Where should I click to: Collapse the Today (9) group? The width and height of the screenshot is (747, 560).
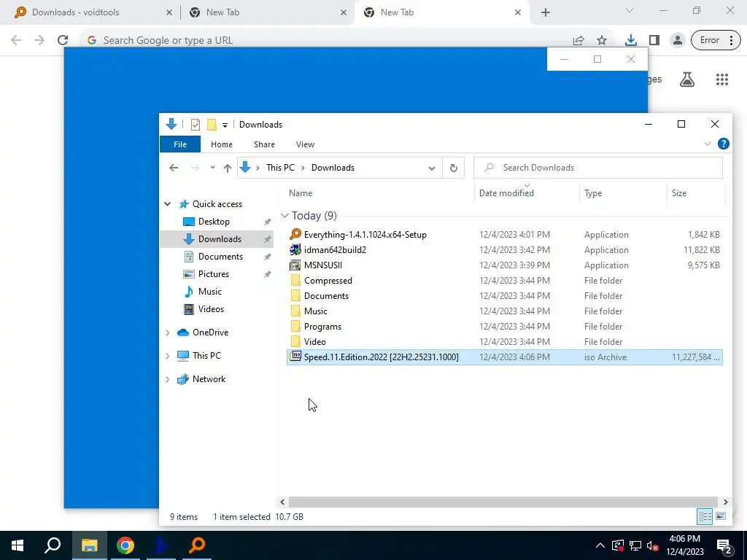tap(285, 216)
